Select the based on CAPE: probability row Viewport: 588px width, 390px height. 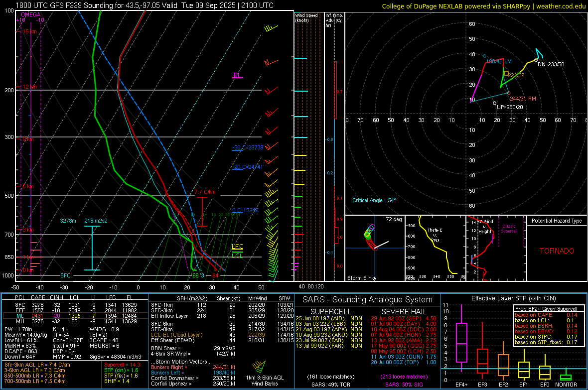(546, 315)
